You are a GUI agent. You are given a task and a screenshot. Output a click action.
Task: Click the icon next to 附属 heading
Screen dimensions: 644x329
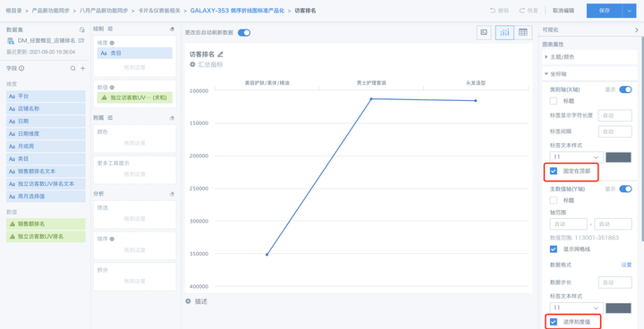pos(110,117)
